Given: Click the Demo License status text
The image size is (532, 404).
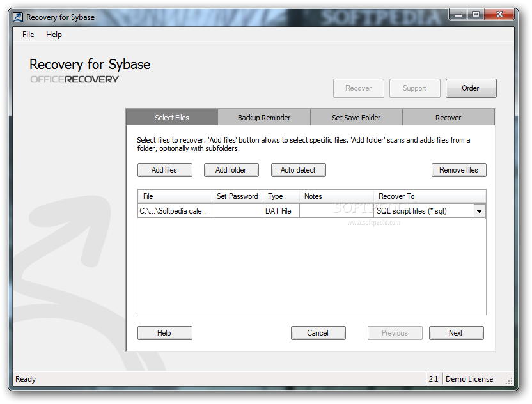Looking at the screenshot, I should 469,379.
